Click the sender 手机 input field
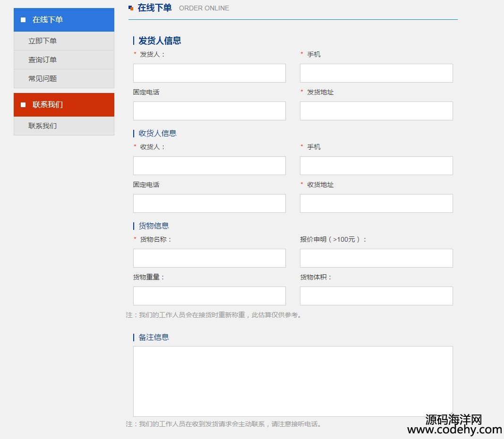 pyautogui.click(x=376, y=73)
